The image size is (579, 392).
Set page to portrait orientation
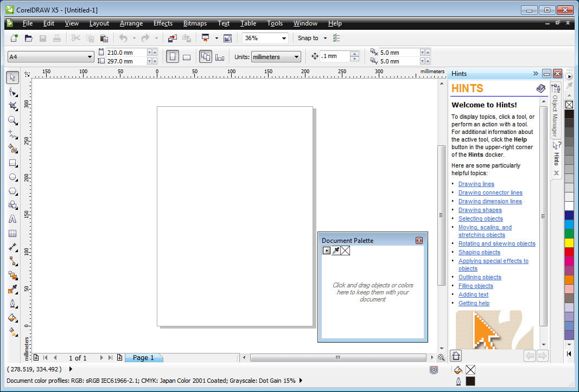[173, 57]
